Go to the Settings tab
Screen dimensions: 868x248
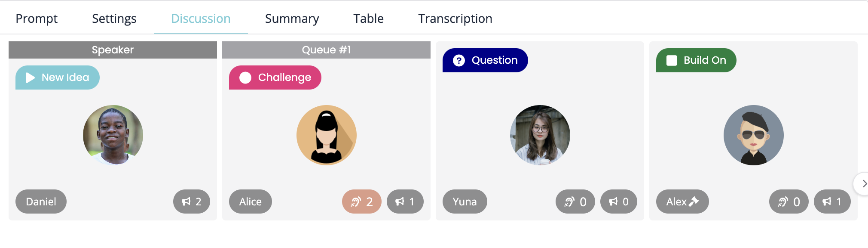(114, 19)
